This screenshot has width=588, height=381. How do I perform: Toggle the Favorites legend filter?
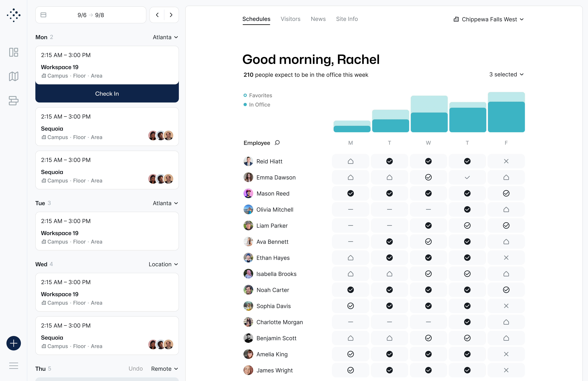(x=258, y=95)
